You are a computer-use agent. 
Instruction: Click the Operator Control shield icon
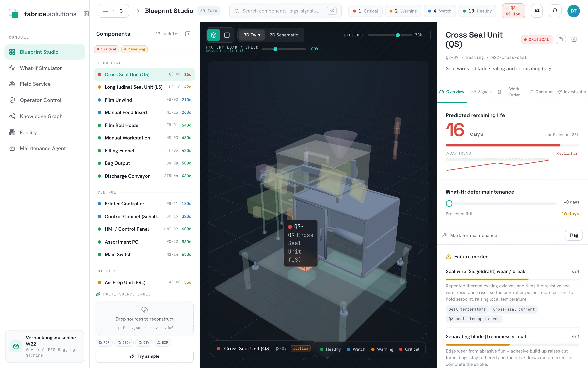[x=12, y=100]
